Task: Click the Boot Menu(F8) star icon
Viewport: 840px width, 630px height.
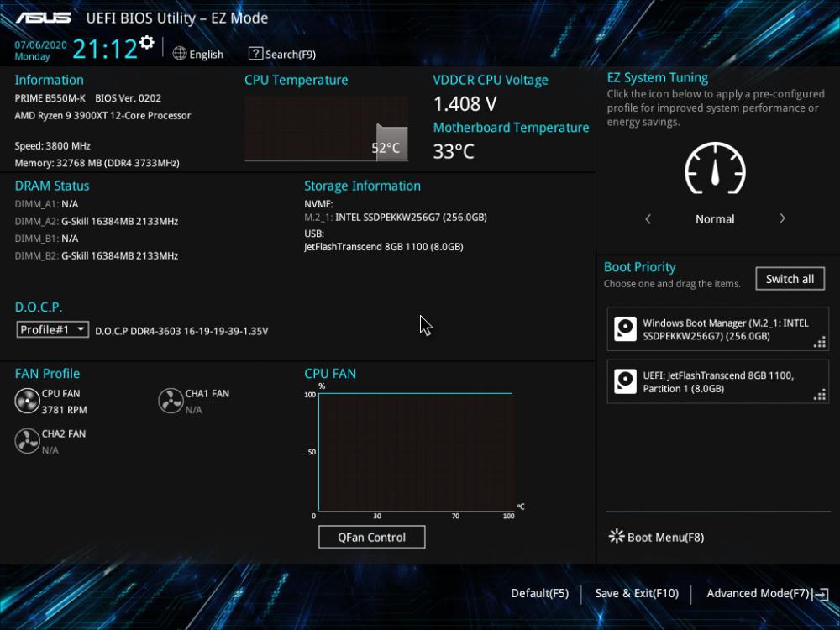Action: click(x=617, y=536)
